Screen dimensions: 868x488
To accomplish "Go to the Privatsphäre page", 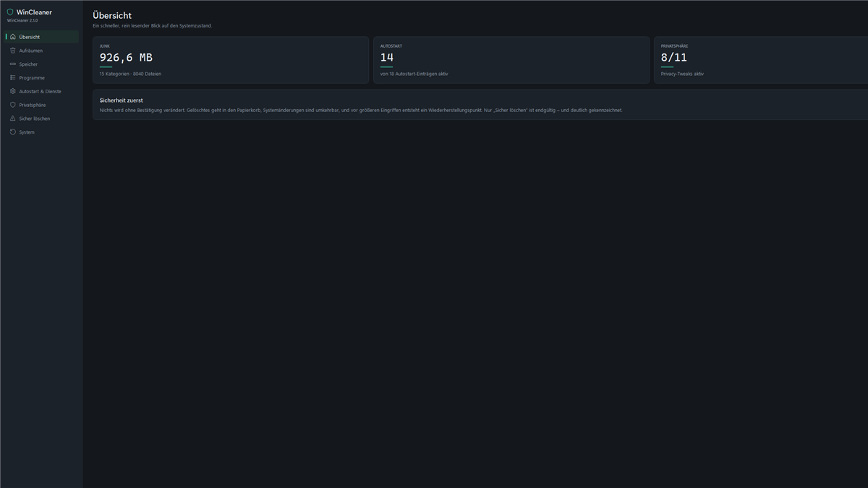I will tap(42, 105).
